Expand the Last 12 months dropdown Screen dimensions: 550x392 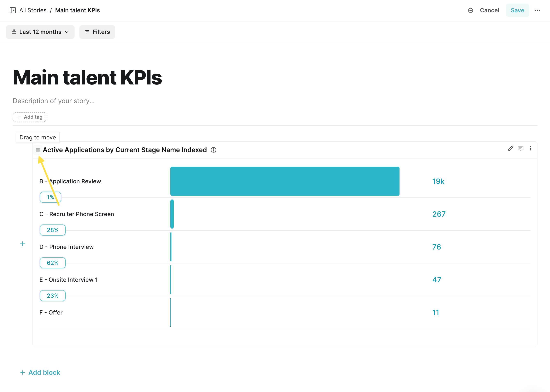click(40, 32)
